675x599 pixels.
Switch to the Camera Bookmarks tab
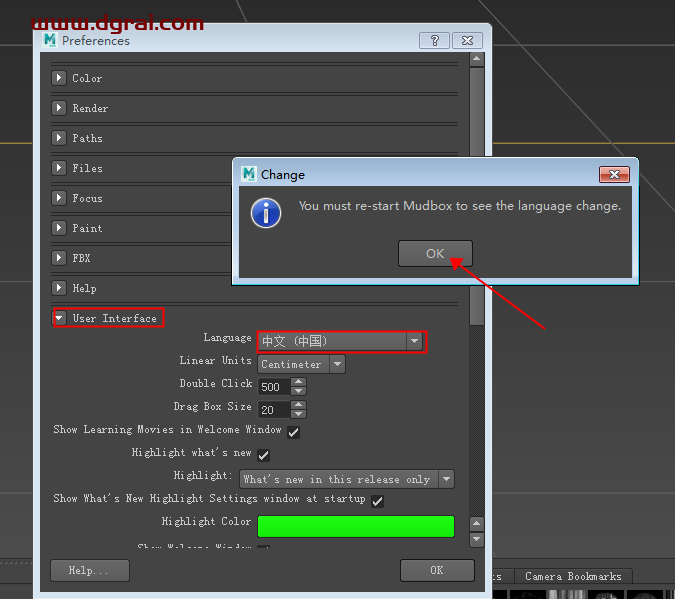(x=573, y=576)
